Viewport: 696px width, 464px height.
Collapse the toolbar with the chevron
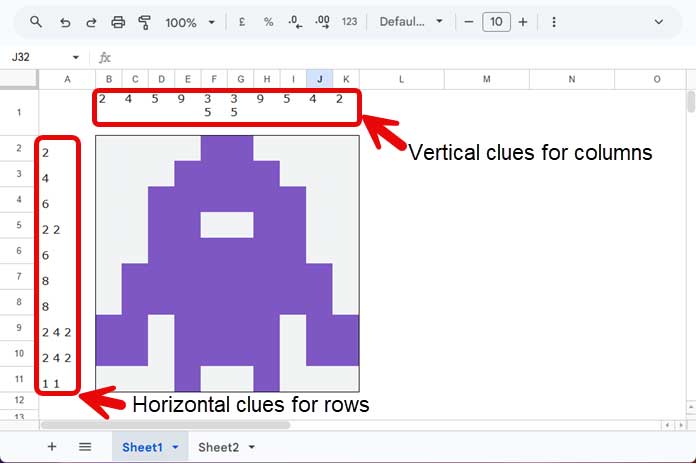click(x=659, y=22)
